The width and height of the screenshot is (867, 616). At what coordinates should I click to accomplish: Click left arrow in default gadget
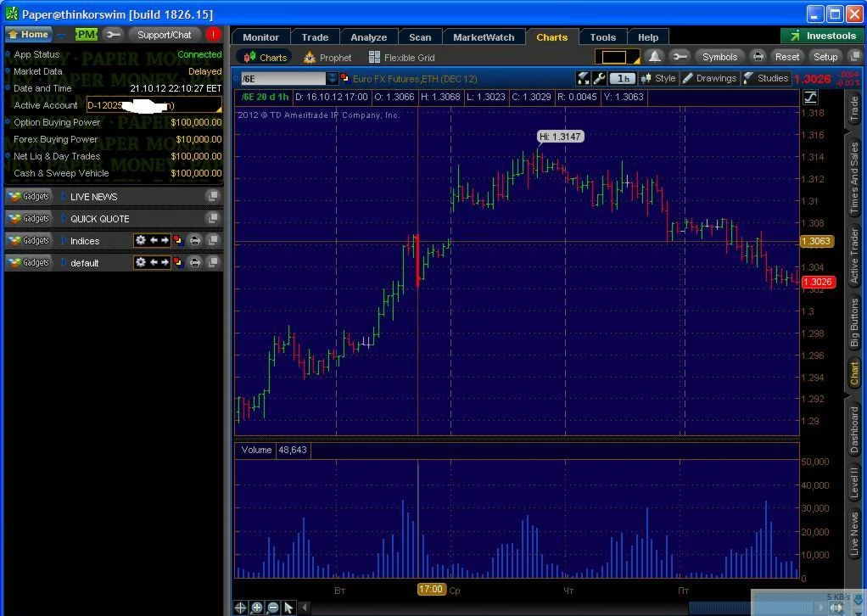click(154, 262)
